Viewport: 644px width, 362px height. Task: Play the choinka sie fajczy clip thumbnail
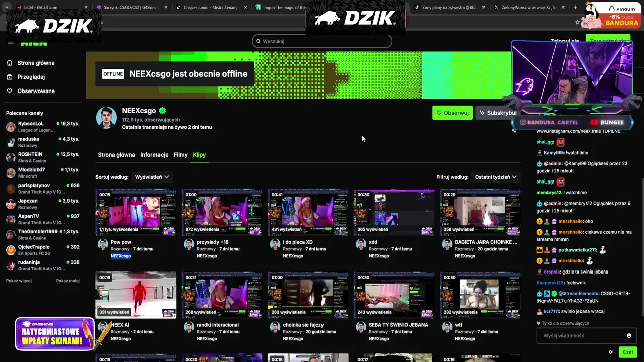(x=308, y=295)
